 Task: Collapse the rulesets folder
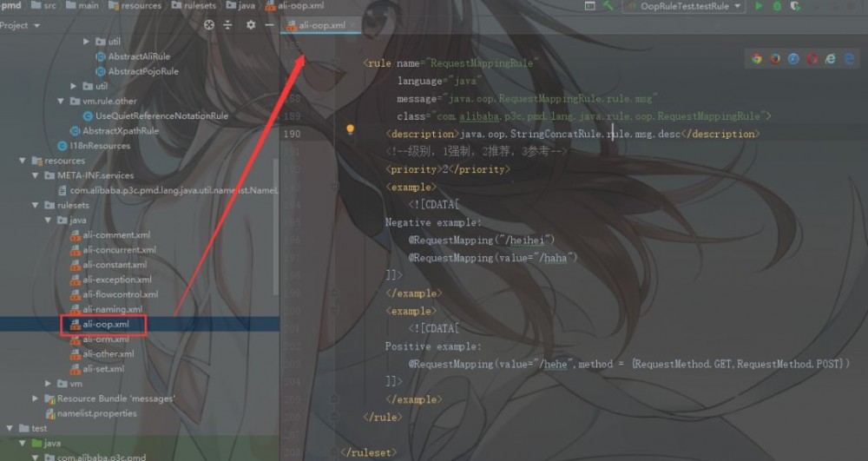click(x=35, y=205)
